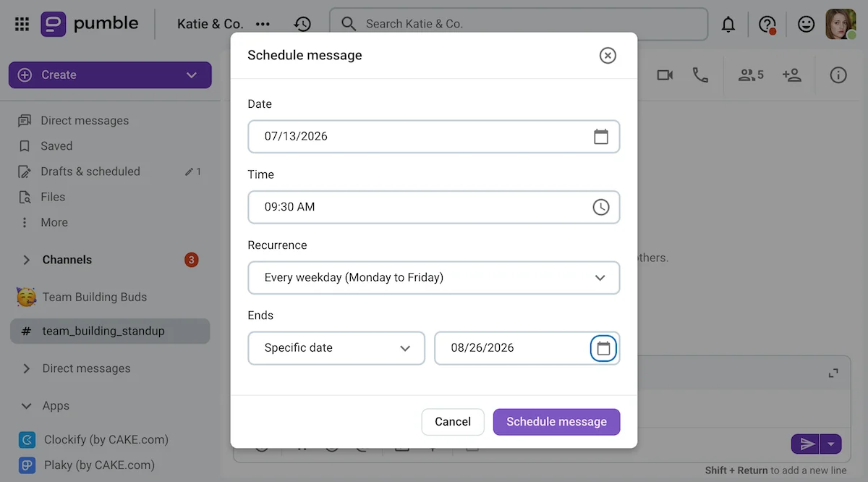Open More sidebar options
This screenshot has width=868, height=482.
click(43, 222)
